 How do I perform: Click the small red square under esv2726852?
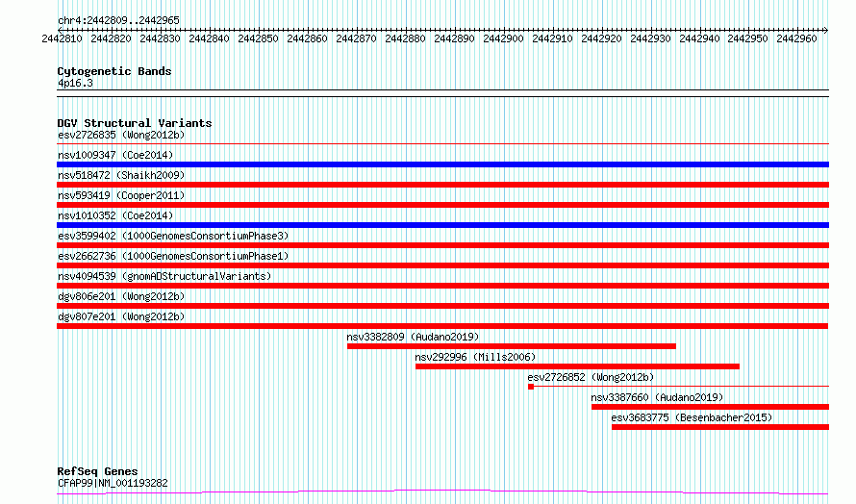[x=531, y=387]
